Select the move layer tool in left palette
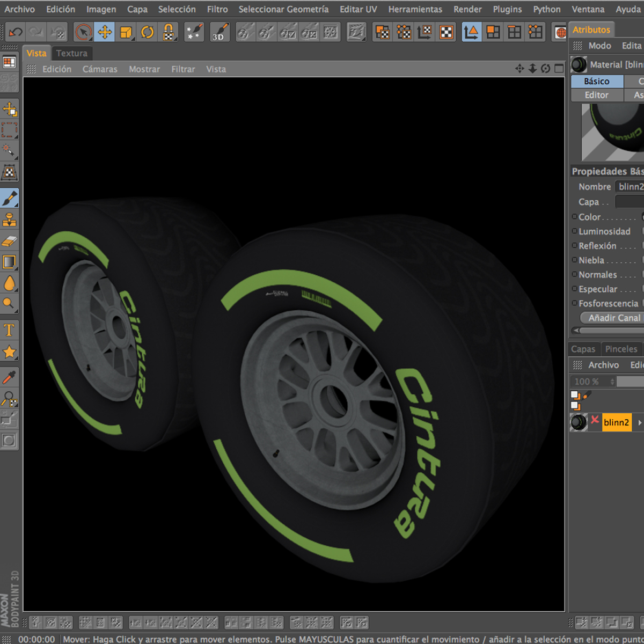 (x=10, y=109)
